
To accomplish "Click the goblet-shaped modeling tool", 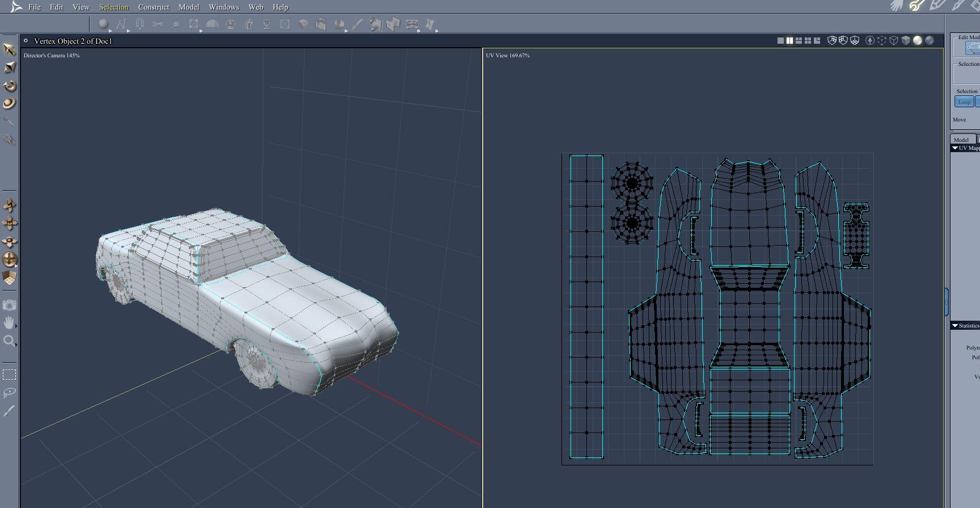I will coord(267,24).
